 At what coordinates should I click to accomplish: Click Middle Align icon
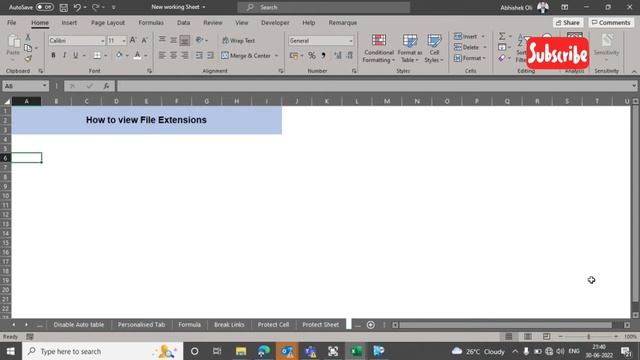(x=173, y=40)
